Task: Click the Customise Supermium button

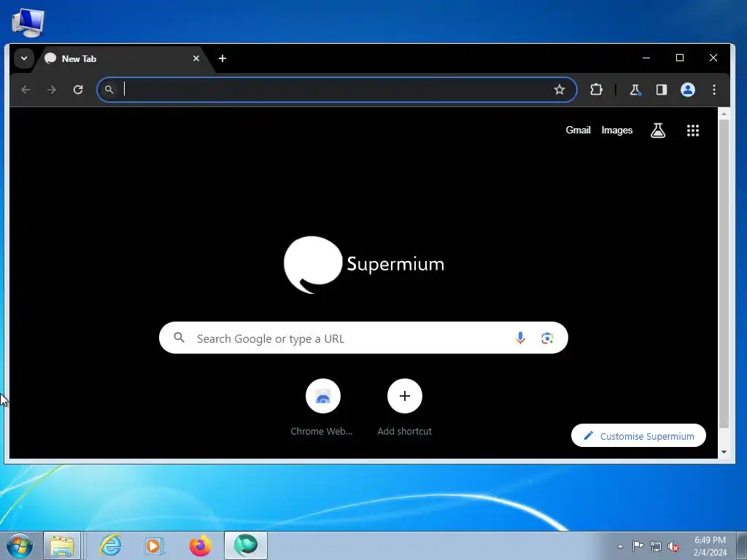Action: [x=638, y=436]
